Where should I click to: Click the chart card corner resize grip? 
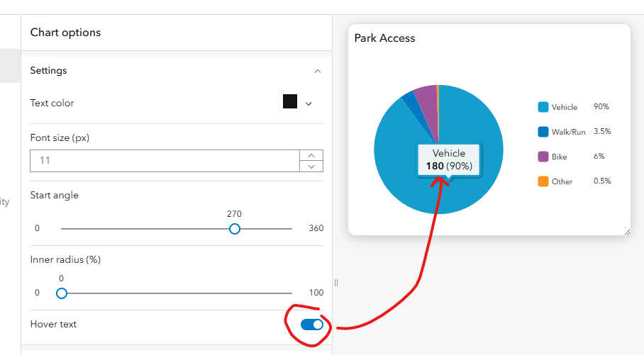coord(626,232)
